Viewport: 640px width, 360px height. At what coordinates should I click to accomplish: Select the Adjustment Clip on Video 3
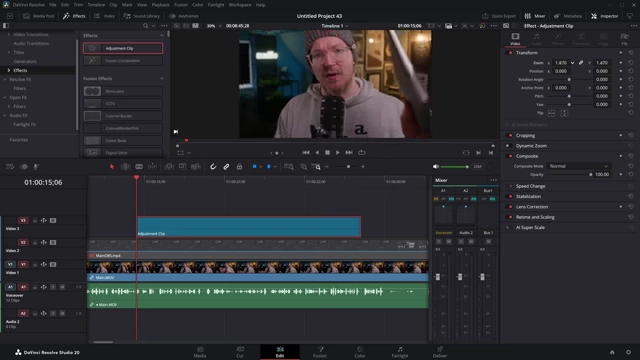(x=249, y=227)
